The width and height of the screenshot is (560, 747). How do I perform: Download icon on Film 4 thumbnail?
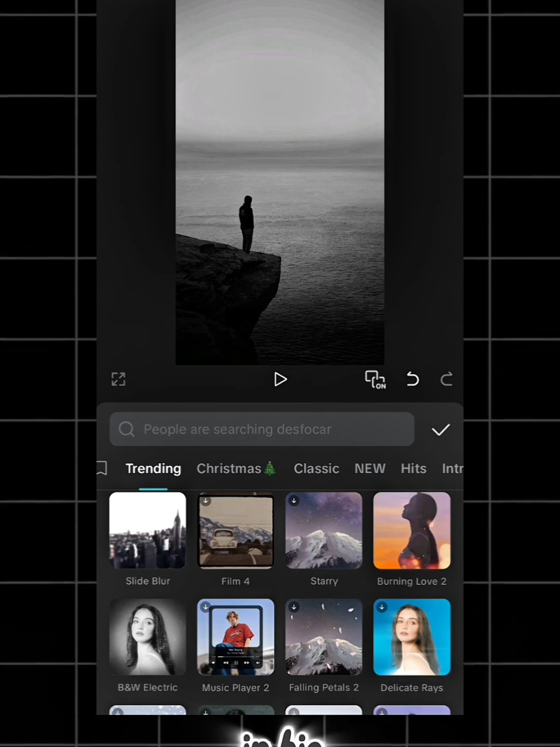click(x=206, y=501)
